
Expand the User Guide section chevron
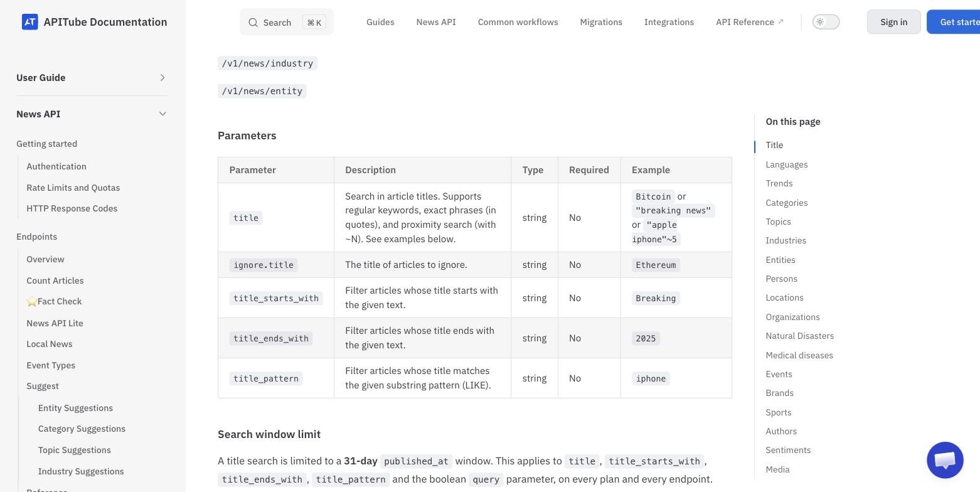point(162,78)
